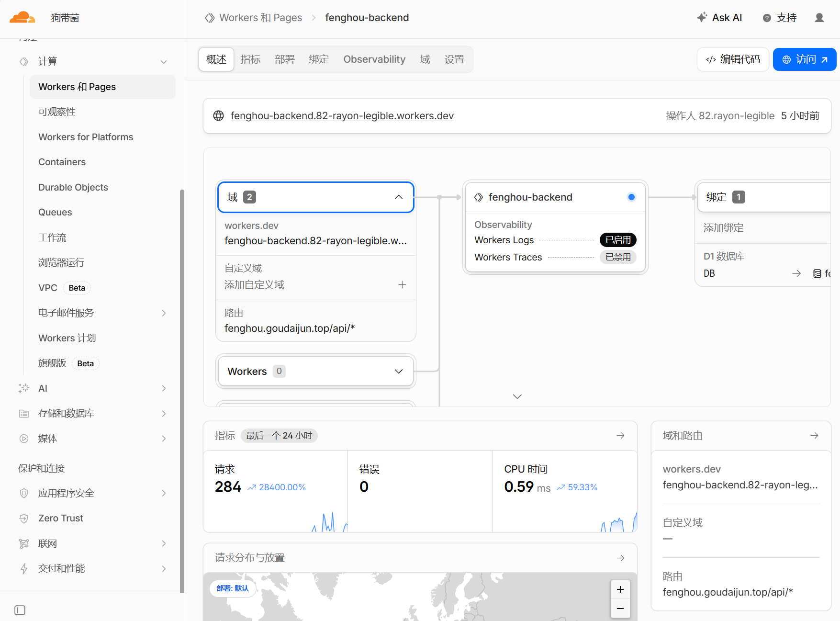Open VPC Beta in sidebar

65,288
